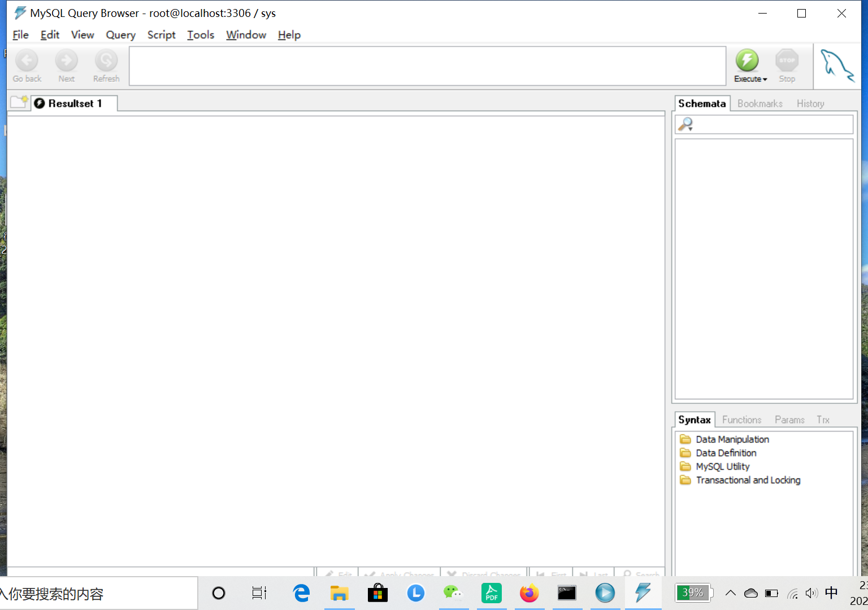Click the 39% battery indicator
868x610 pixels.
pyautogui.click(x=694, y=593)
